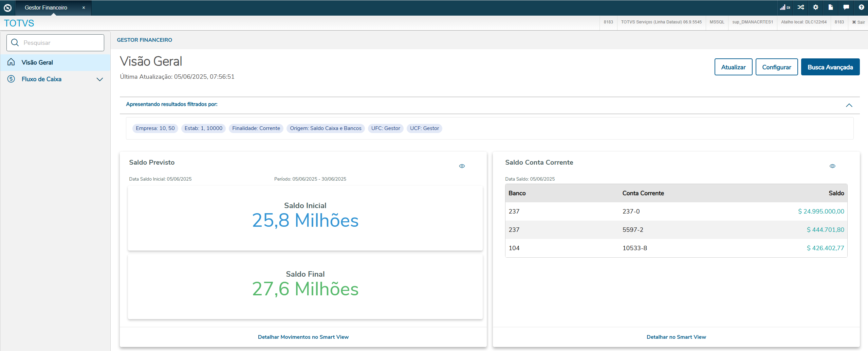The image size is (868, 351).
Task: Open the signal bars DI icon
Action: [x=785, y=7]
